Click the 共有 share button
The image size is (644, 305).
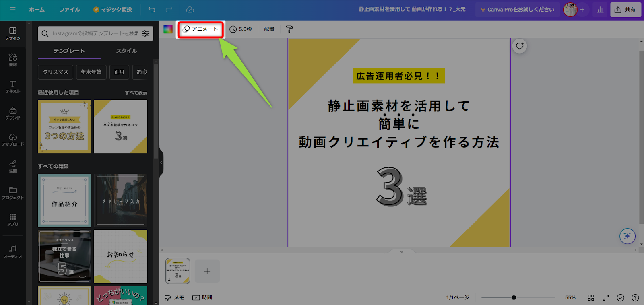click(x=625, y=10)
